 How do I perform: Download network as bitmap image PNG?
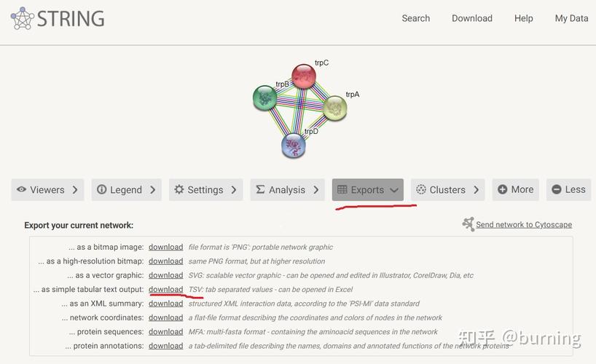click(165, 247)
